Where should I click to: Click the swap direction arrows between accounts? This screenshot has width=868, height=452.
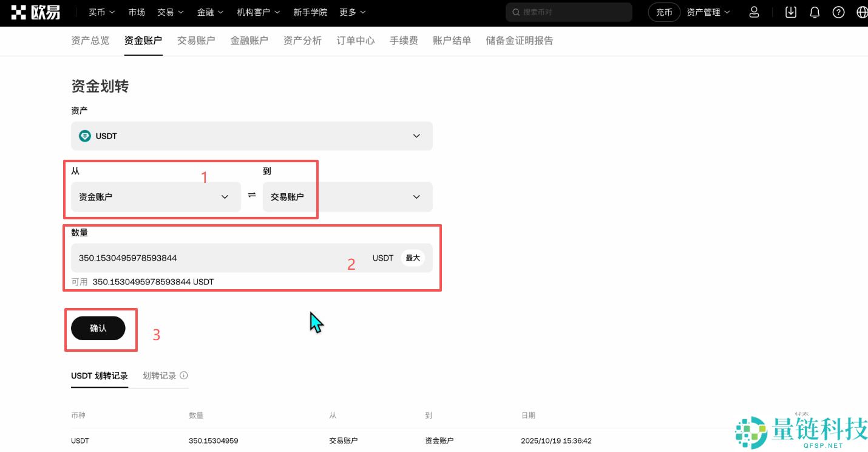[x=252, y=196]
